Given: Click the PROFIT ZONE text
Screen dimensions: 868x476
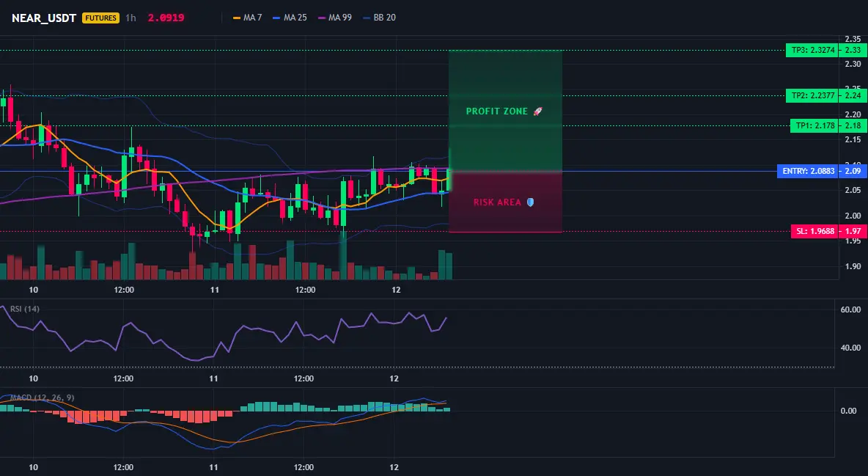Looking at the screenshot, I should (x=497, y=111).
